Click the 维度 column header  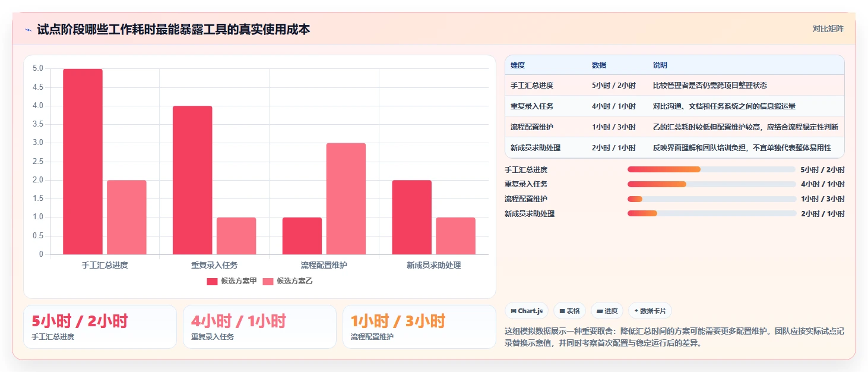(518, 65)
